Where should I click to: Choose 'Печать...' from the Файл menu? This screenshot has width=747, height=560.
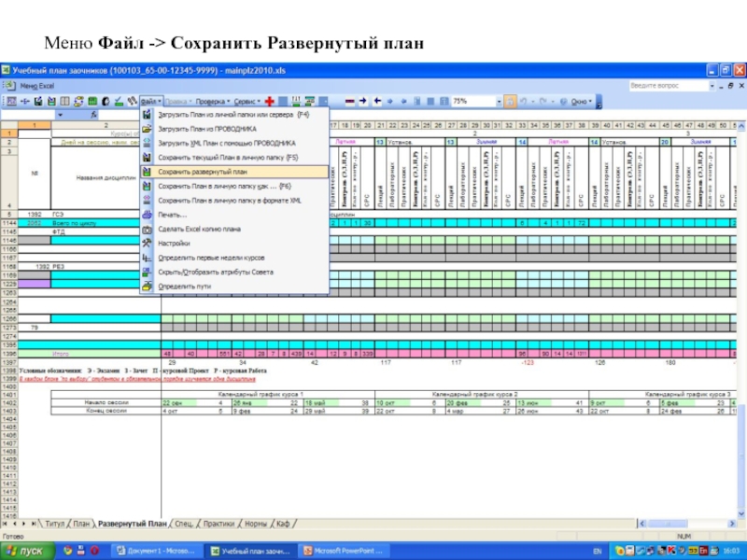pyautogui.click(x=172, y=215)
